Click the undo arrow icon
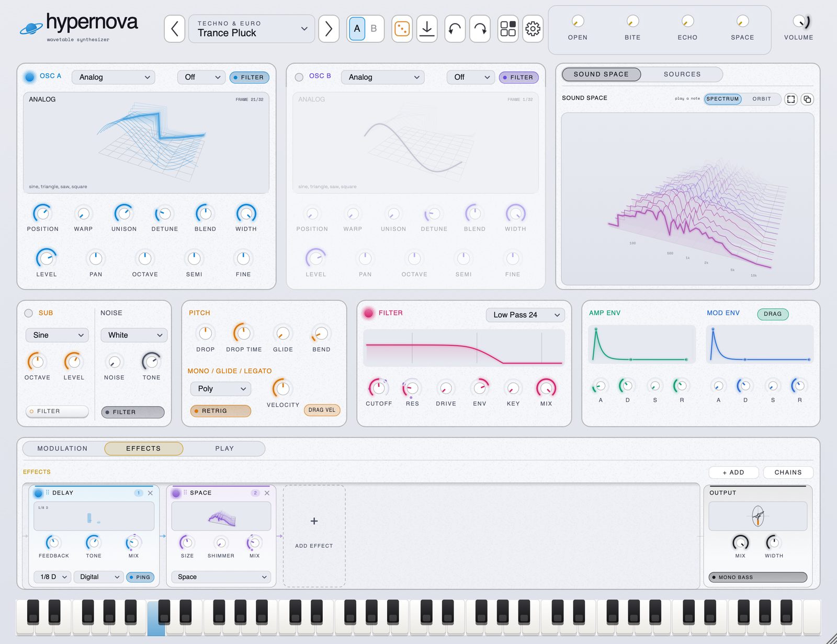837x644 pixels. coord(455,29)
